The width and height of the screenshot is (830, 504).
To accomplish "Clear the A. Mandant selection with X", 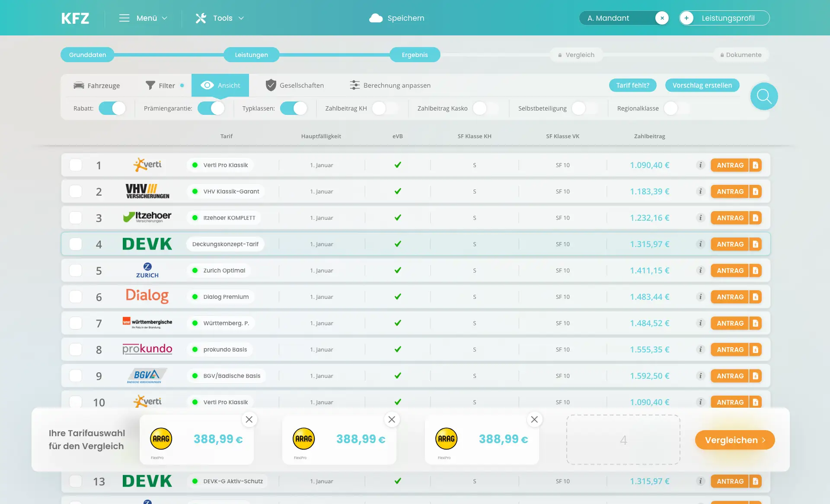I will click(662, 18).
